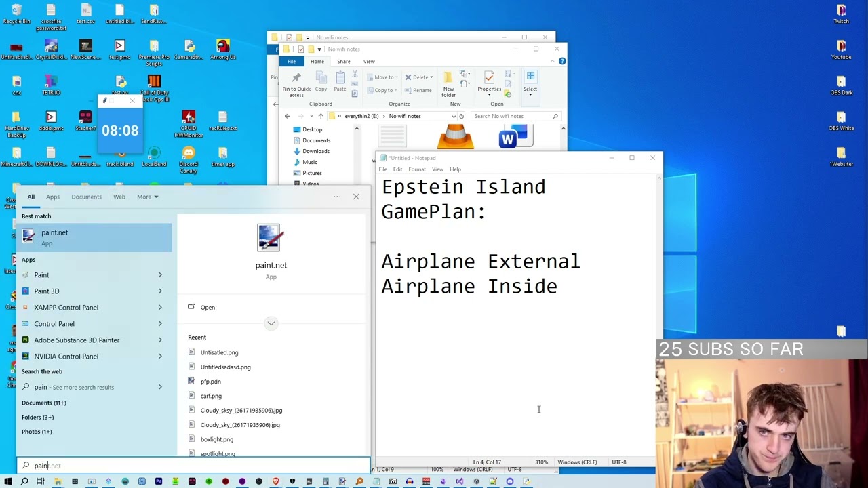The width and height of the screenshot is (868, 488).
Task: Select Downloads in Explorer sidebar
Action: coord(316,151)
